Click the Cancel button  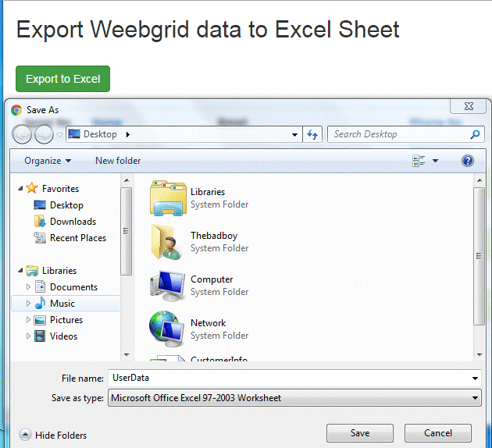[437, 433]
